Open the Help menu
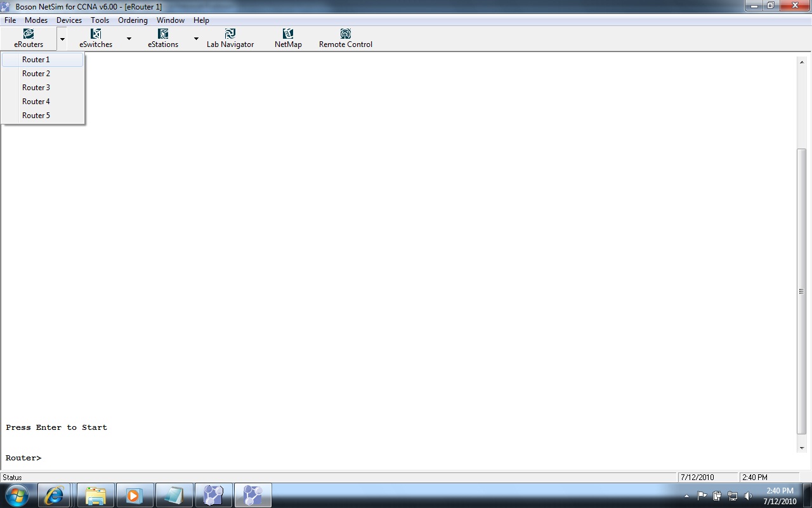The width and height of the screenshot is (812, 508). [201, 20]
